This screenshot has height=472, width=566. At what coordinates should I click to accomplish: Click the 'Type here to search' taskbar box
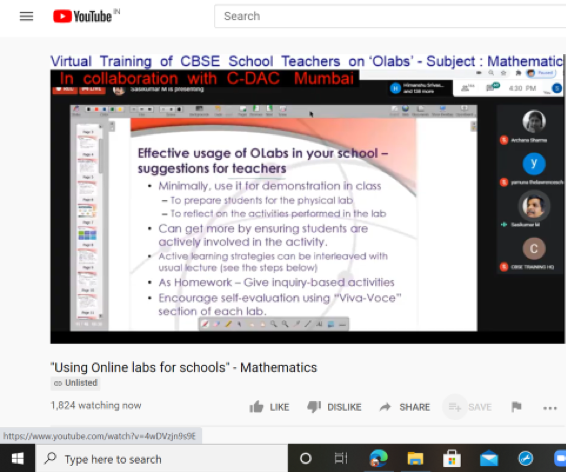162,459
